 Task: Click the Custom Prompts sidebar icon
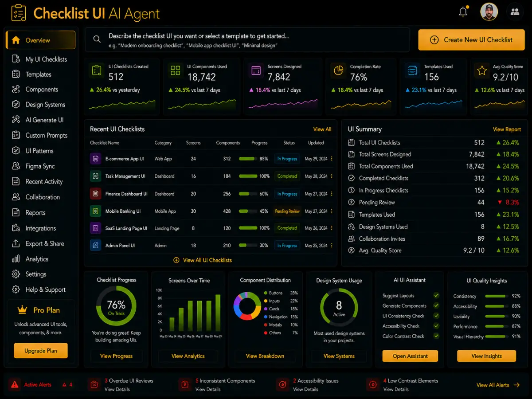tap(16, 135)
